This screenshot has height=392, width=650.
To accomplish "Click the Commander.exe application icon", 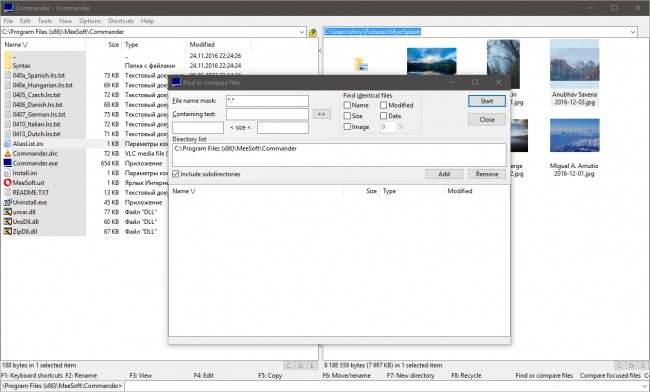I will (7, 163).
